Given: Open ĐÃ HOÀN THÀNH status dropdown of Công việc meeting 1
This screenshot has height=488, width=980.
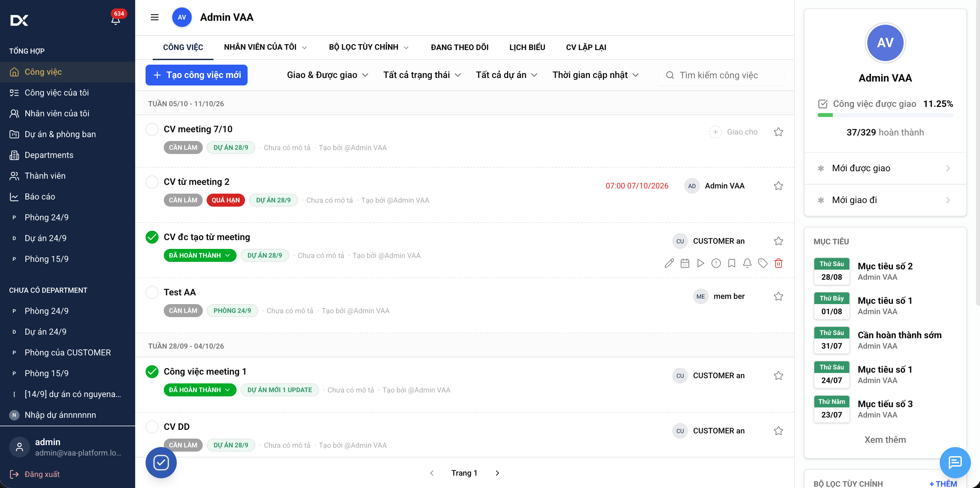Looking at the screenshot, I should (x=200, y=390).
